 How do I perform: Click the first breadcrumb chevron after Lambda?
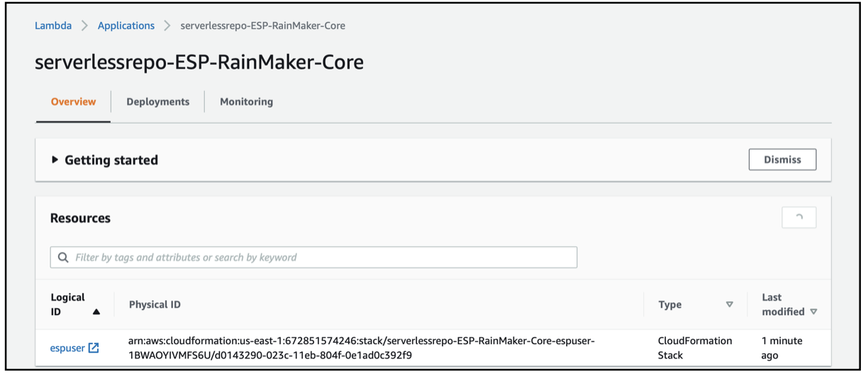pyautogui.click(x=84, y=26)
